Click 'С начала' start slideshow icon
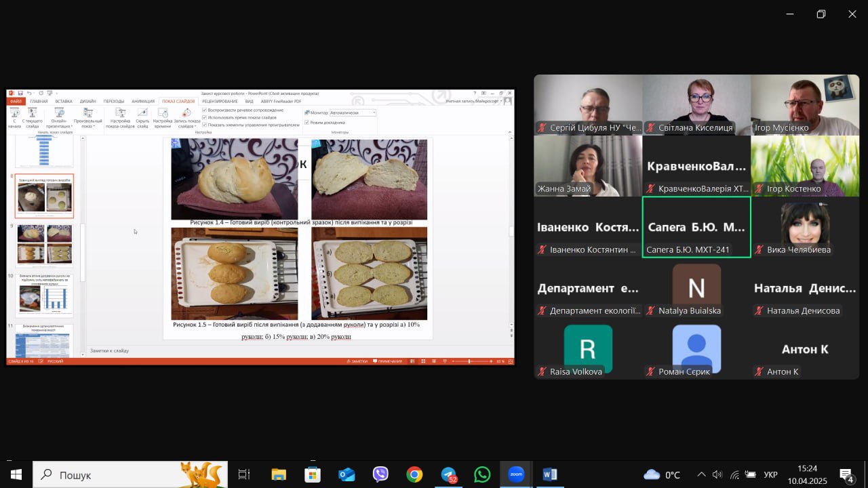This screenshot has width=868, height=488. pos(14,113)
